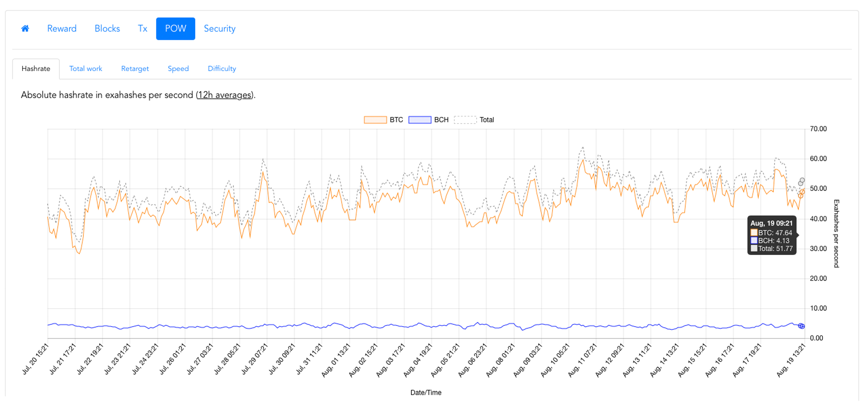Open the Blocks tab

point(107,29)
